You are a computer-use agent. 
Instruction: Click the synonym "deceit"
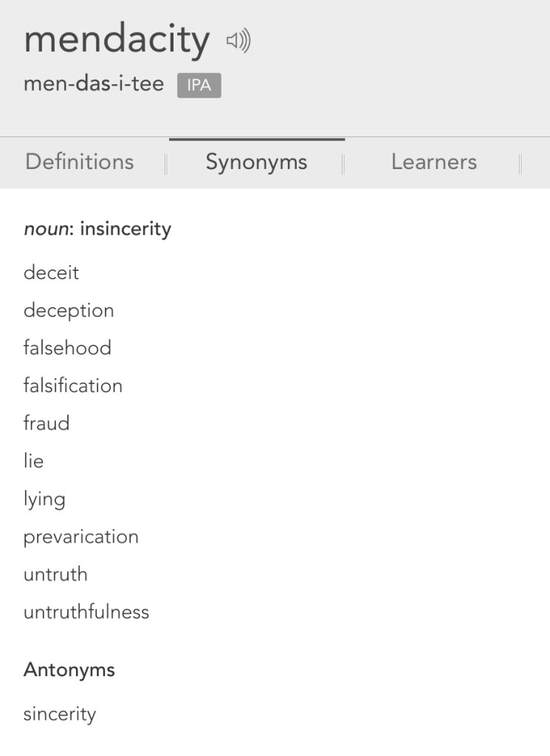click(51, 273)
